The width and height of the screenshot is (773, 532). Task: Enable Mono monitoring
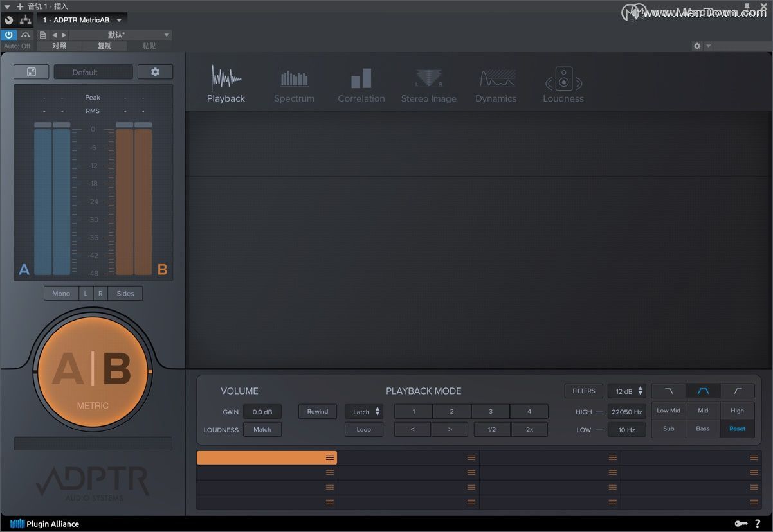(x=61, y=294)
